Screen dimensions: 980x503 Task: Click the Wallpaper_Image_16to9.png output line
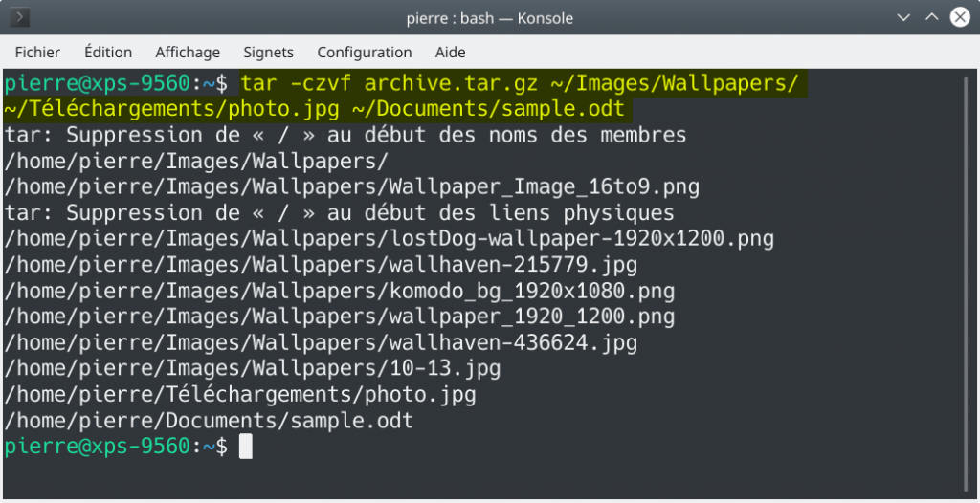pyautogui.click(x=352, y=186)
